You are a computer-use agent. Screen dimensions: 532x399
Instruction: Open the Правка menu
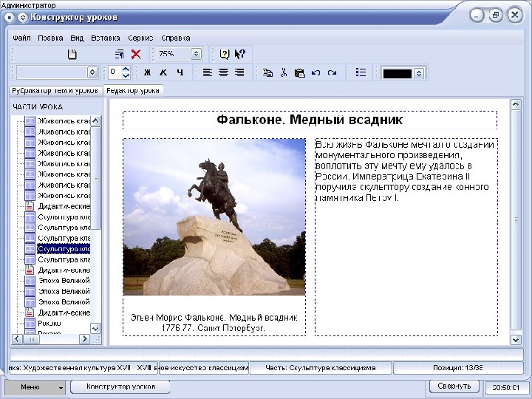[x=50, y=38]
